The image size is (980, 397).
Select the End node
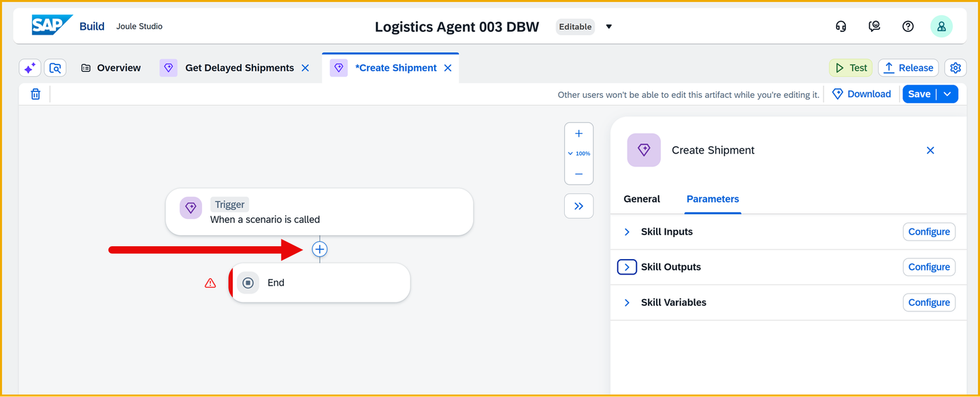[320, 283]
